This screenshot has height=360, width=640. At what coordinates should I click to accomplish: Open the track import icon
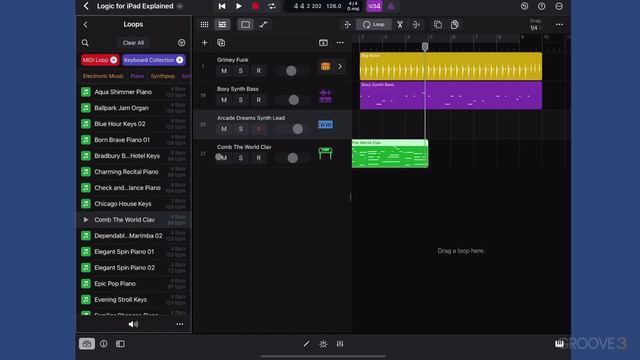pos(323,43)
